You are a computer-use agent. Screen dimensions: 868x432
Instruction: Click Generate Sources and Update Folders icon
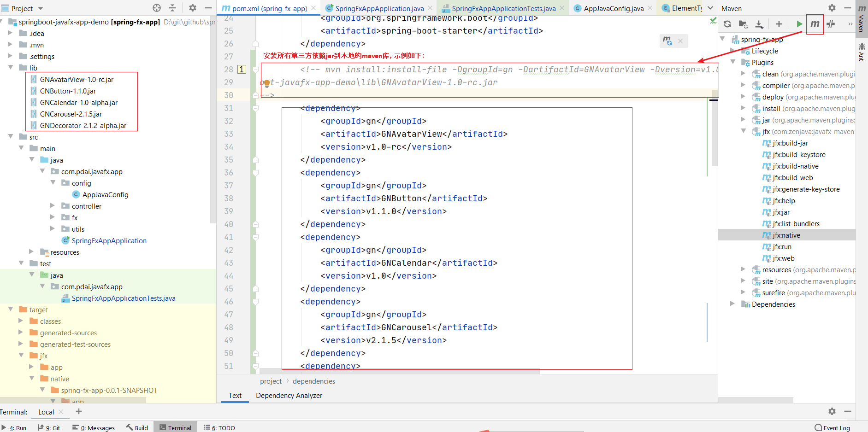(743, 24)
